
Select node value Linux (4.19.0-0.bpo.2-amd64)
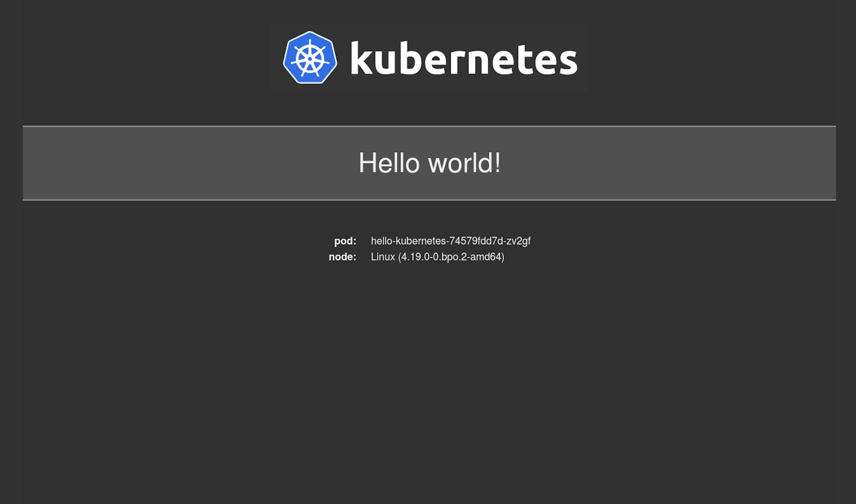(x=438, y=257)
